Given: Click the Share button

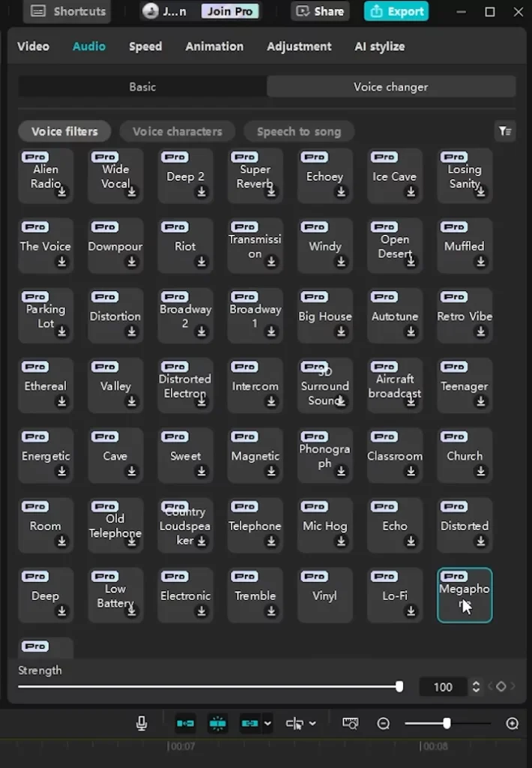Looking at the screenshot, I should point(320,10).
